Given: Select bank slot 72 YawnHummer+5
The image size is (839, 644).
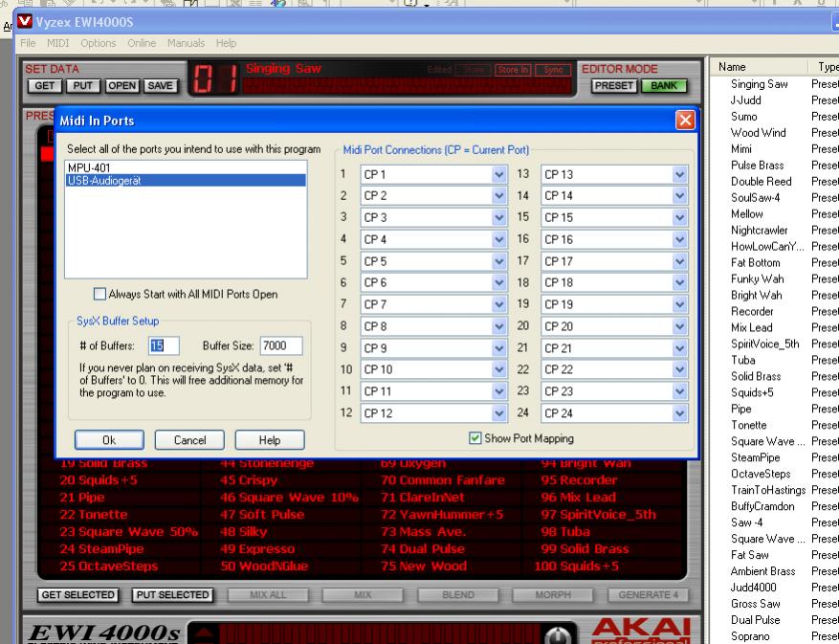Looking at the screenshot, I should tap(442, 515).
